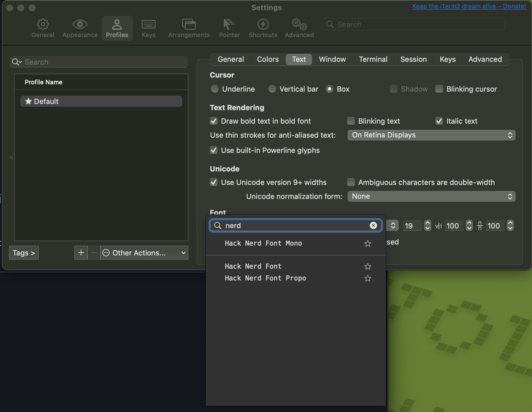
Task: Open the General settings pane
Action: coord(43,28)
